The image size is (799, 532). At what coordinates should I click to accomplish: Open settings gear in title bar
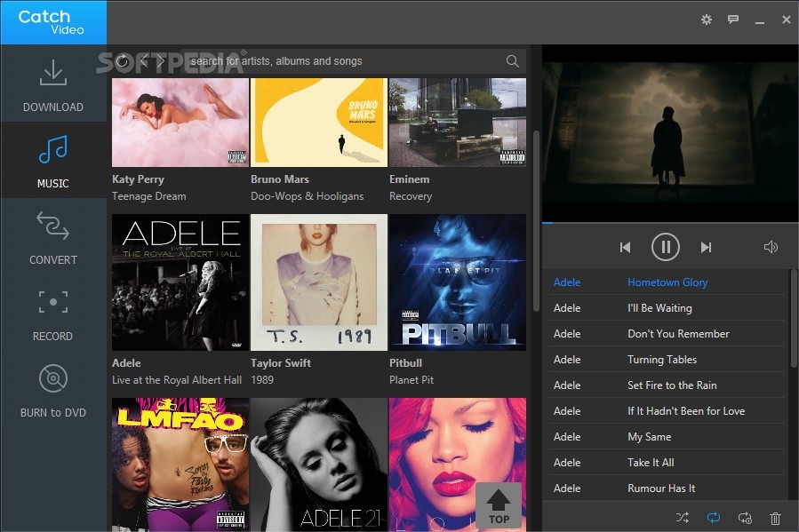pyautogui.click(x=707, y=20)
